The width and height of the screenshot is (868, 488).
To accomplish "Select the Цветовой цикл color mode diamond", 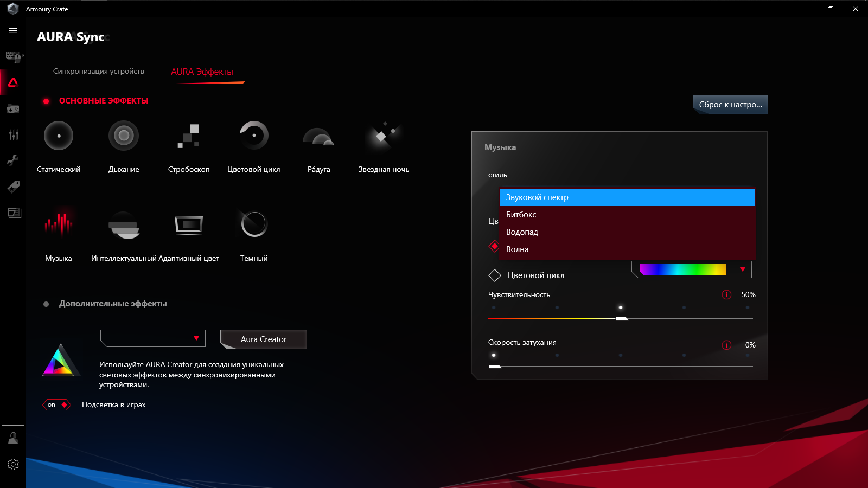I will (494, 275).
